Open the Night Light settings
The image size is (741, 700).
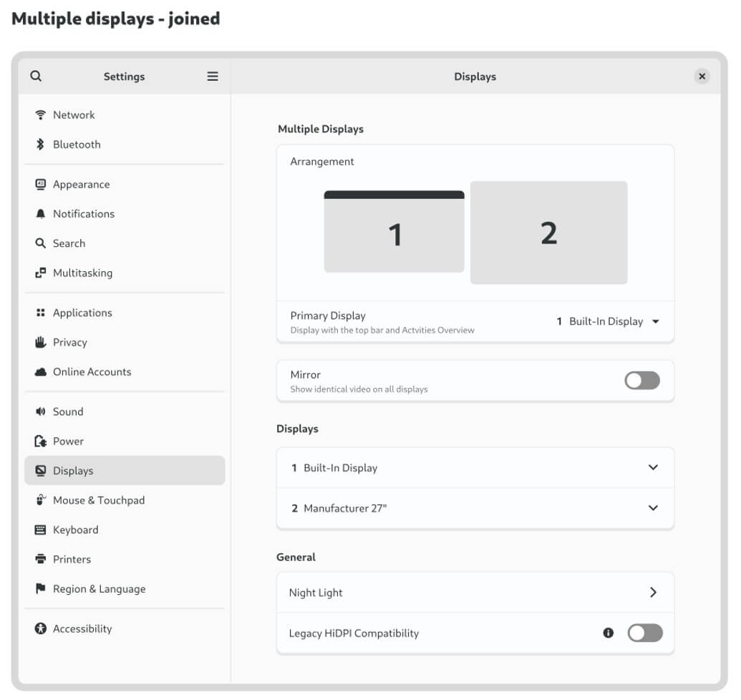(x=475, y=593)
